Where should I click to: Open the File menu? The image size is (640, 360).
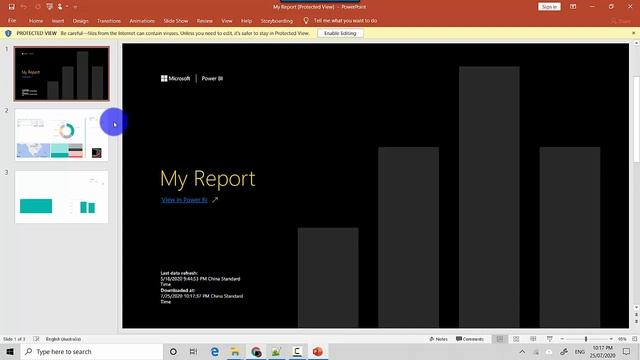tap(12, 20)
